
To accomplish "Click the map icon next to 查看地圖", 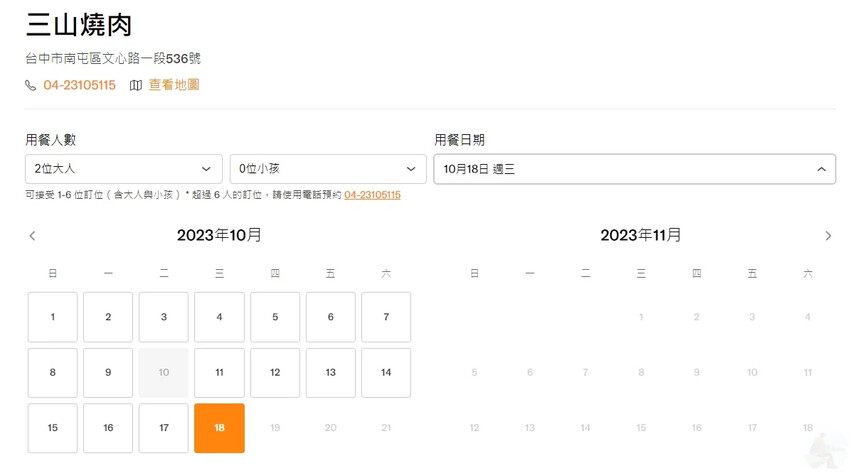I will pos(136,86).
